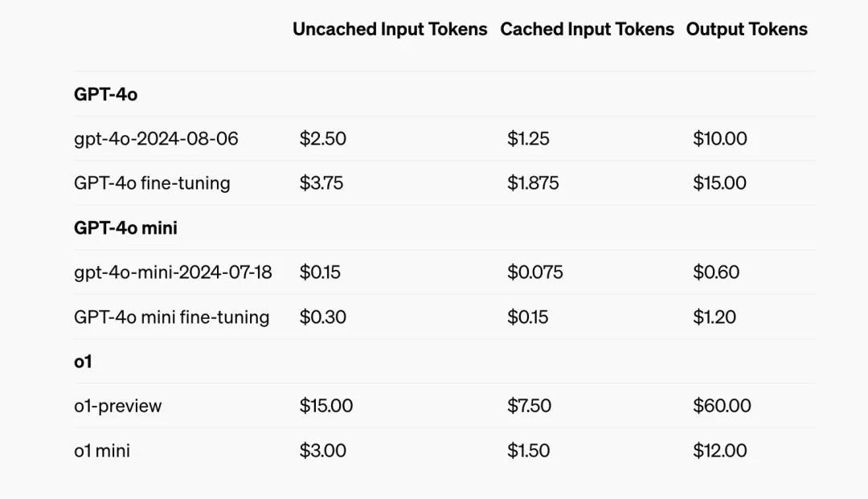Screen dimensions: 868x499
Task: Click the $10.00 output price for gpt-4o-2024-08-06
Action: tap(720, 139)
